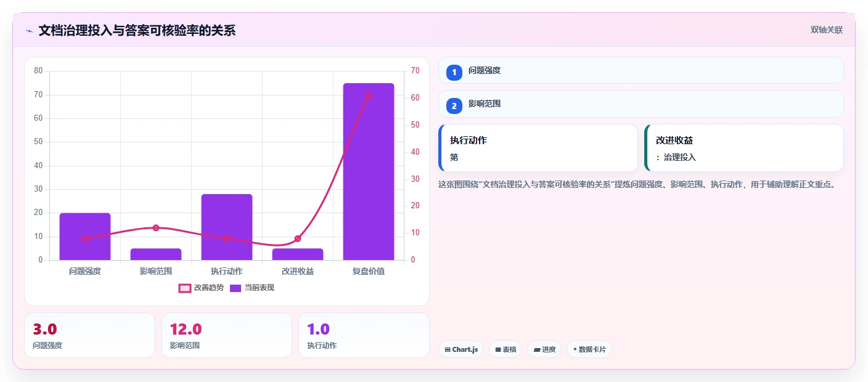Click the description paragraph starting 这张图围绕
Image resolution: width=868 pixels, height=382 pixels.
coord(638,184)
